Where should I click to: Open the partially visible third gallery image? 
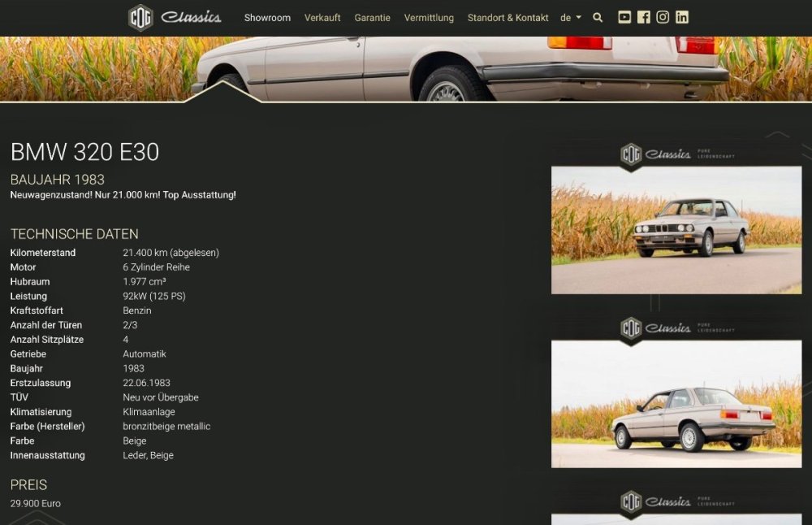tap(676, 519)
